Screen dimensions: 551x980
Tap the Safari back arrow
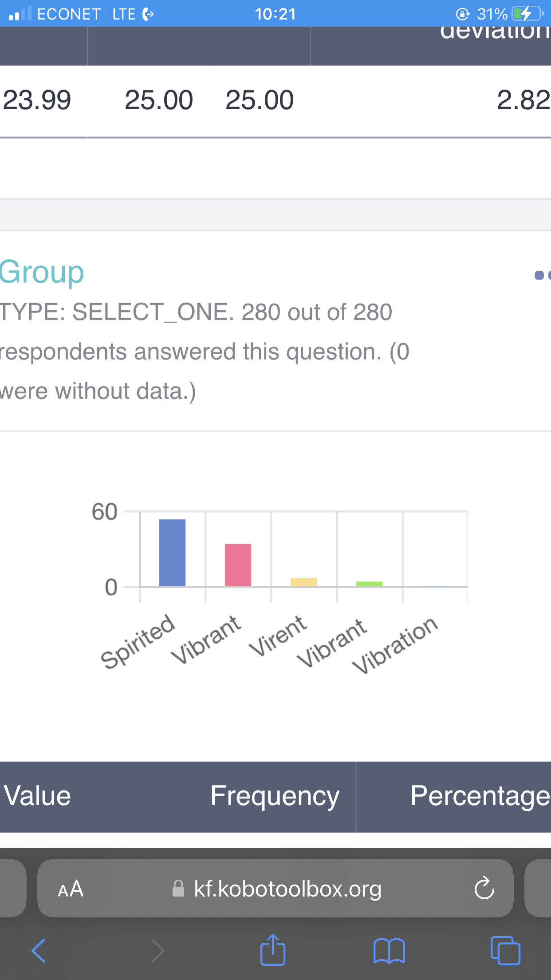[39, 950]
